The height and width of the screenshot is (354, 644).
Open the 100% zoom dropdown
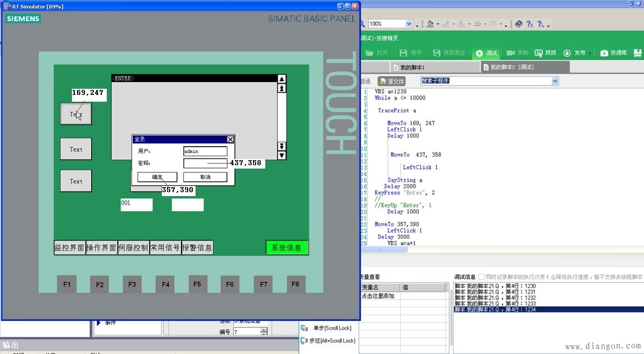pos(409,24)
